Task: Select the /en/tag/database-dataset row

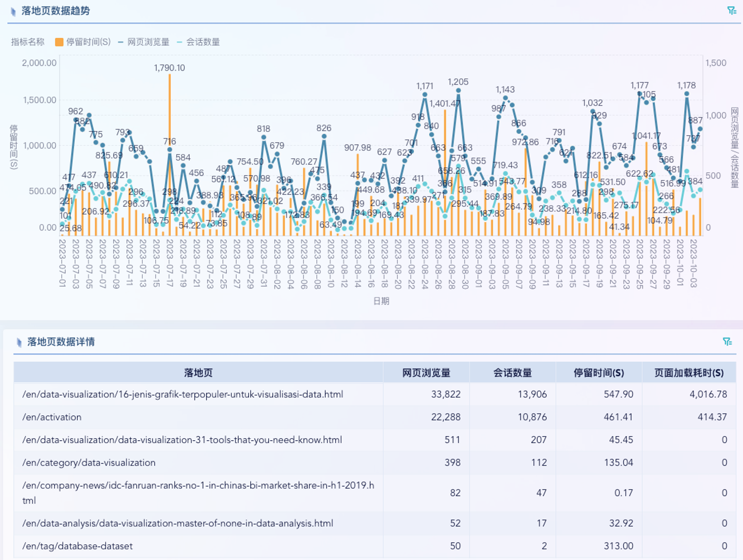Action: click(77, 546)
